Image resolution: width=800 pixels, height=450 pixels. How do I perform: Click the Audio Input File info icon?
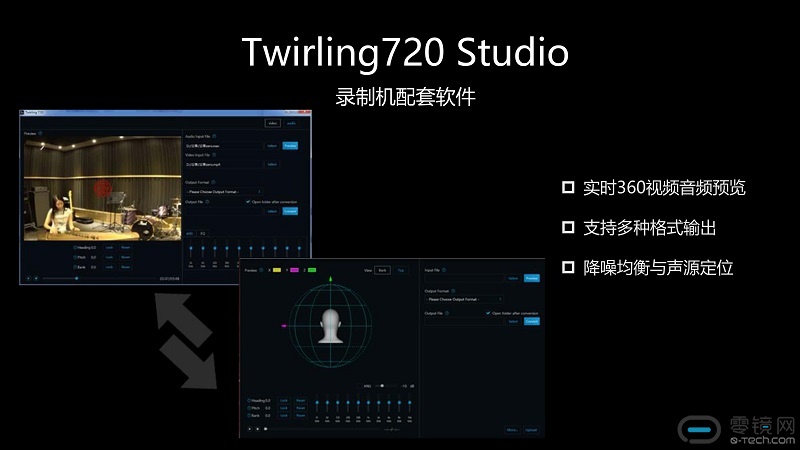[x=214, y=136]
